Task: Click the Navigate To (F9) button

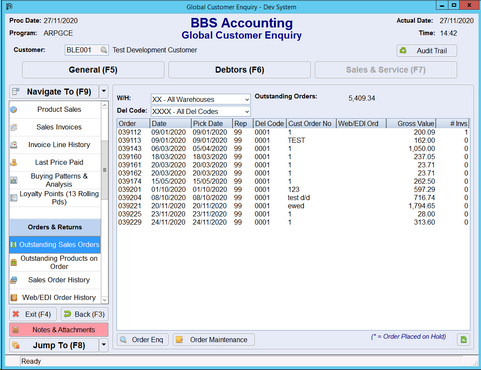Action: [54, 91]
